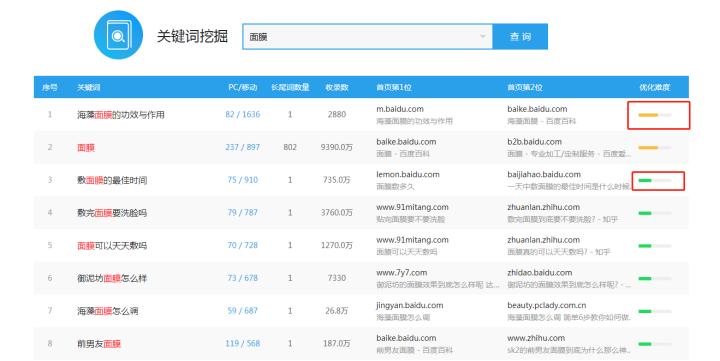Open keyword 御泥坊面膜怎么样
The height and width of the screenshot is (361, 720).
point(112,278)
